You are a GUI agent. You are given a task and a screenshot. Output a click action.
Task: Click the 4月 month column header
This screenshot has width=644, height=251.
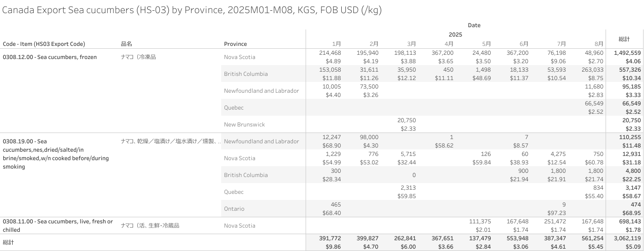pos(449,44)
